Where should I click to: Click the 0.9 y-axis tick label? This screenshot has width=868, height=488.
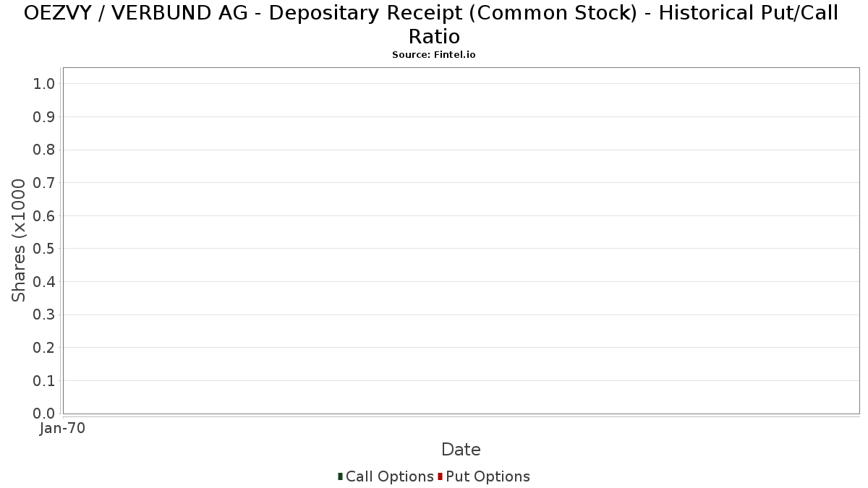(44, 117)
